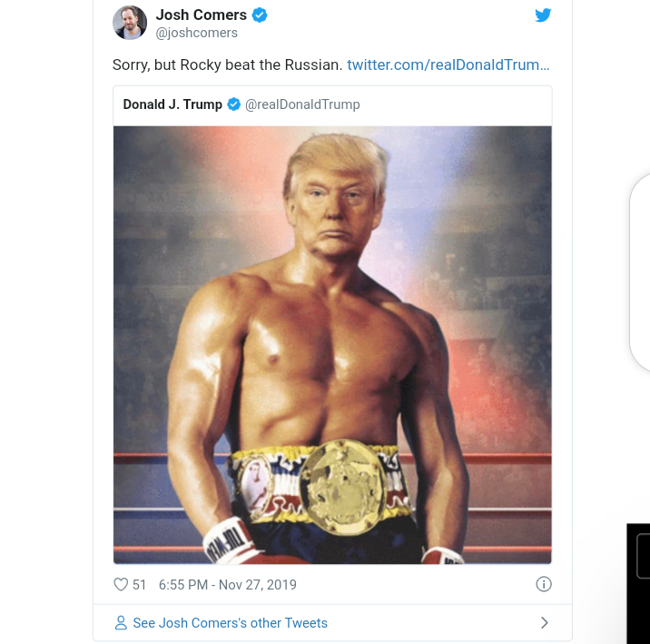650x644 pixels.
Task: Click the verified badge beside Donald J. Trump
Action: click(234, 104)
